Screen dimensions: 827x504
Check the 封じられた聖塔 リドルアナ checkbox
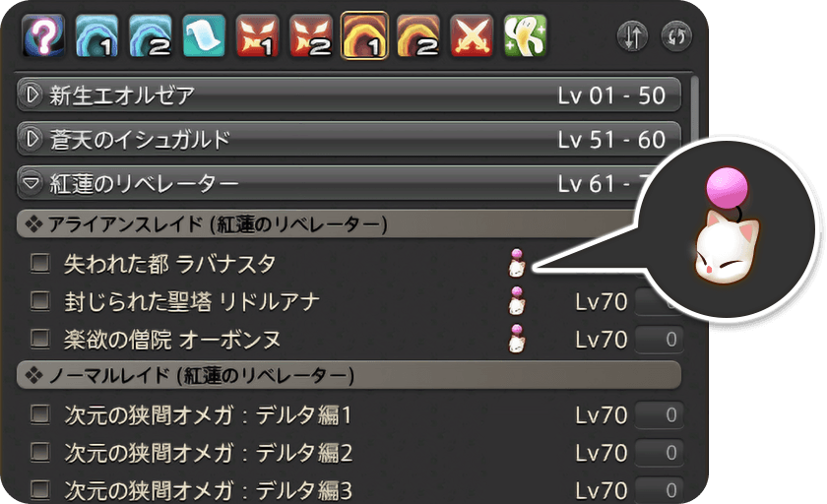click(40, 300)
